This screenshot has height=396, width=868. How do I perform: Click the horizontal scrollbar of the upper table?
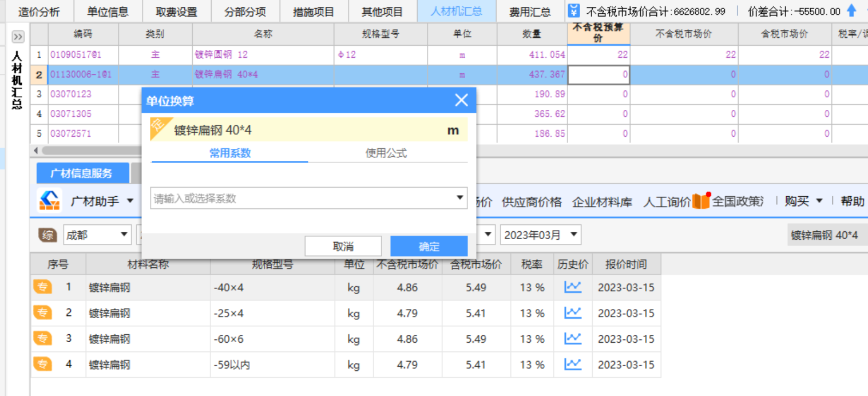pyautogui.click(x=92, y=151)
